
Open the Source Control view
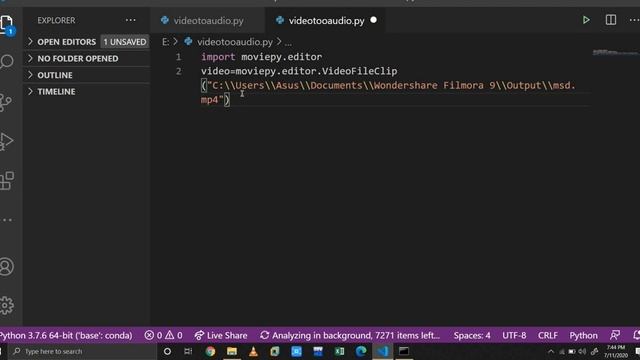coord(6,102)
